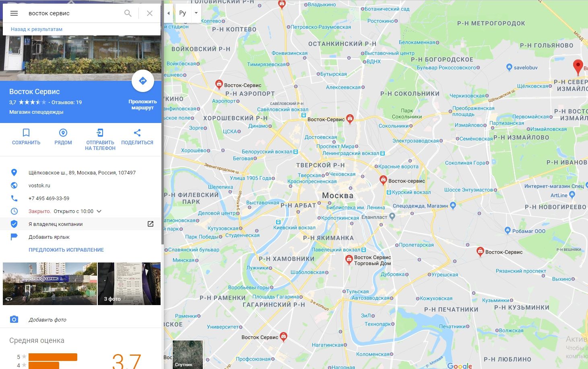588x369 pixels.
Task: Collapse the side panel with arrow
Action: 169,13
